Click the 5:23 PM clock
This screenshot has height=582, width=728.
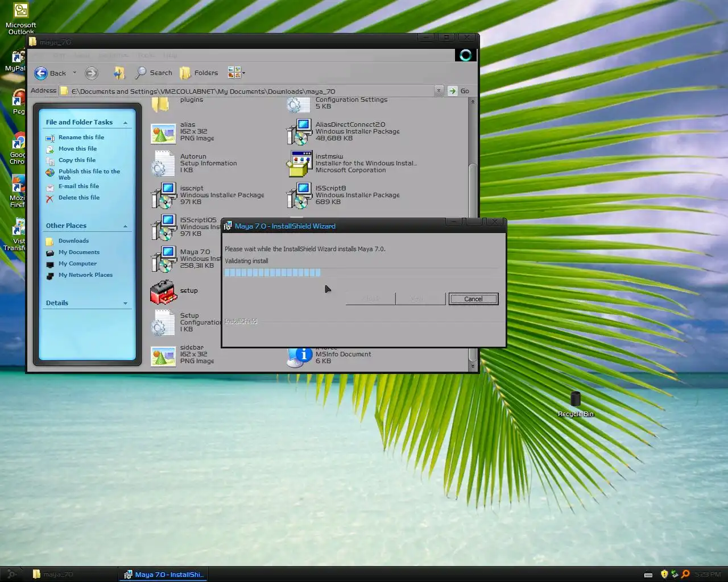708,574
